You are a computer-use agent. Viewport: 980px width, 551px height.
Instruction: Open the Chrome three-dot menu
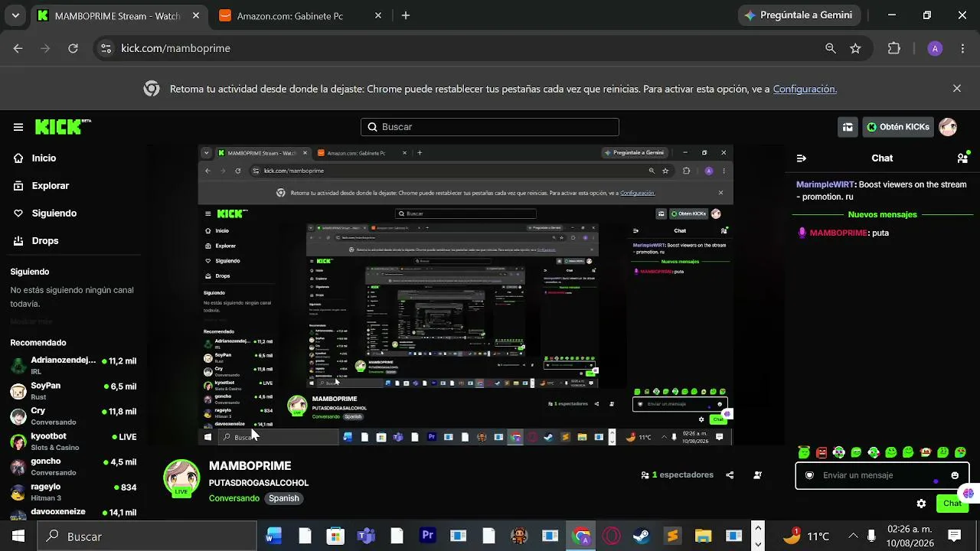point(962,48)
